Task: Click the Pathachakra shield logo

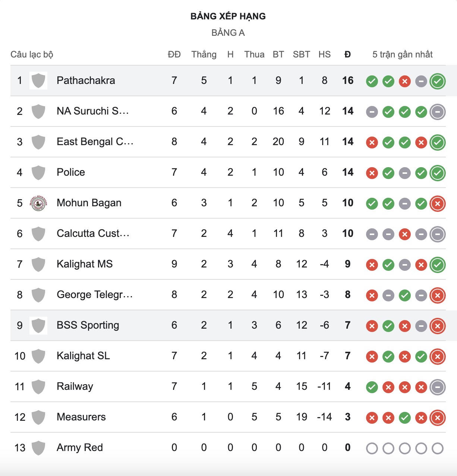Action: 38,81
